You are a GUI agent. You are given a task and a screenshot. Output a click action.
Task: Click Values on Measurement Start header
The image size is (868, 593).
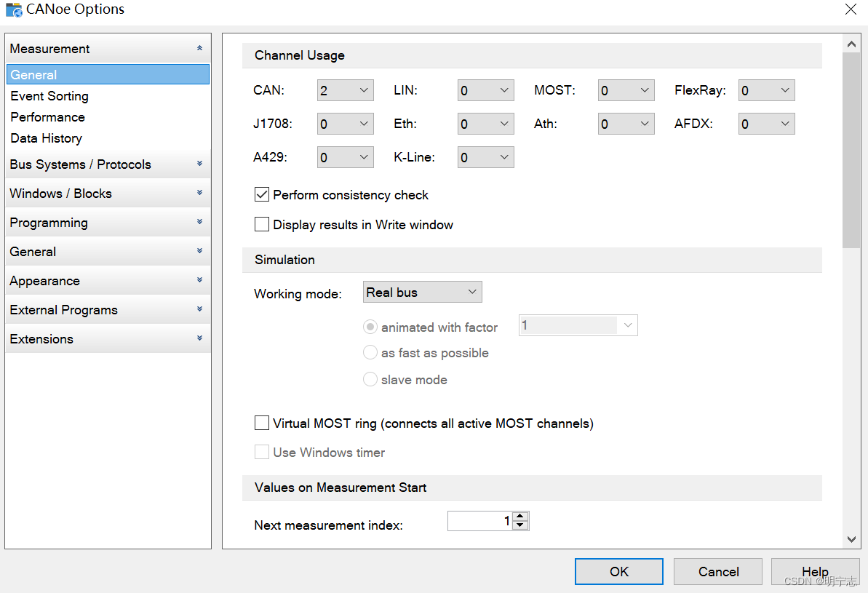[x=532, y=487]
